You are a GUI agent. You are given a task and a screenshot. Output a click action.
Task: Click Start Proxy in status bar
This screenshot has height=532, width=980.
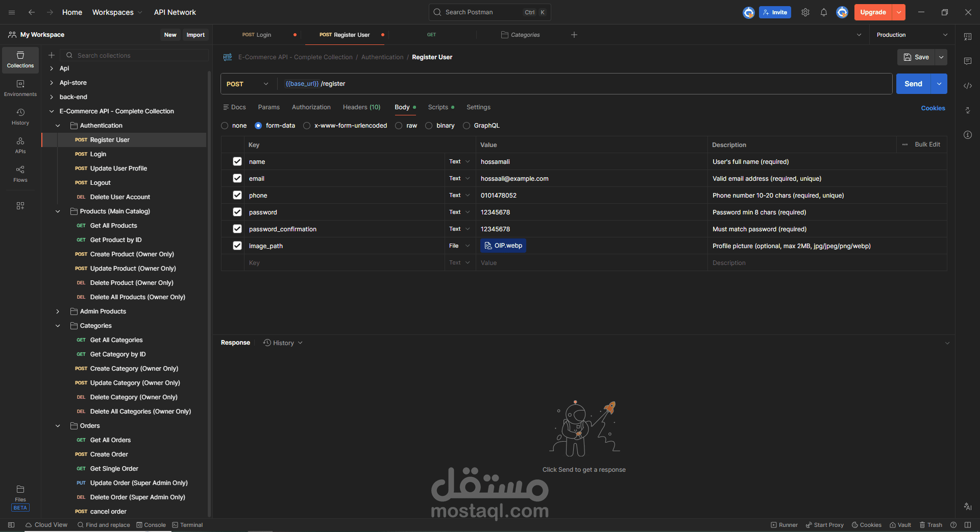point(825,525)
